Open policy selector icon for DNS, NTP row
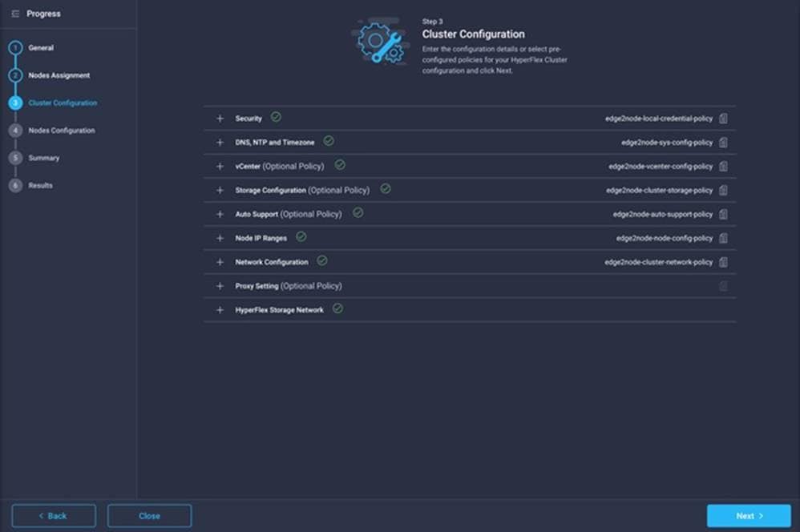 [723, 143]
